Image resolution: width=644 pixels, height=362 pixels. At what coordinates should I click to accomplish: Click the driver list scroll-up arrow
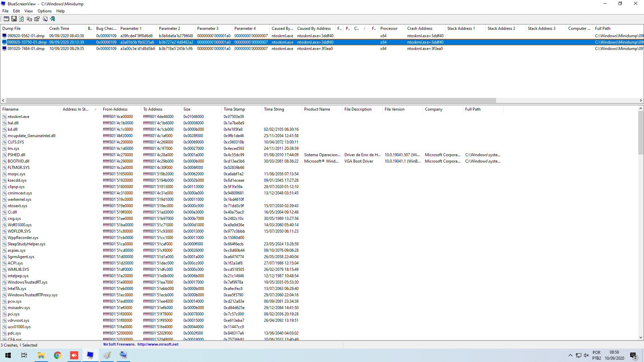(x=641, y=109)
